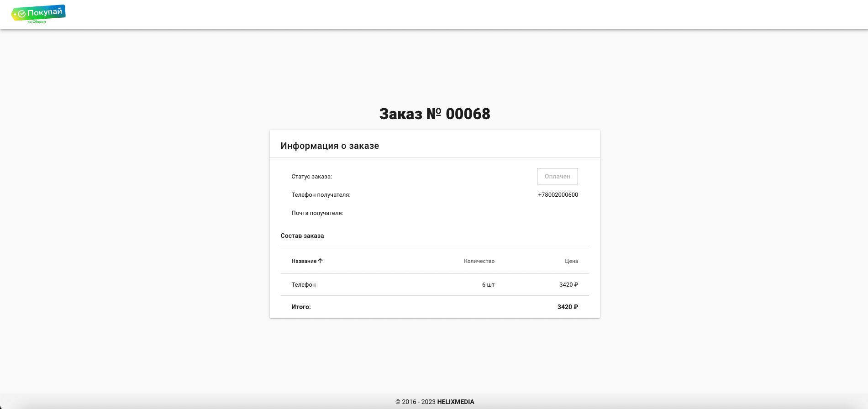
Task: Click the Состав заказа section label
Action: 302,236
